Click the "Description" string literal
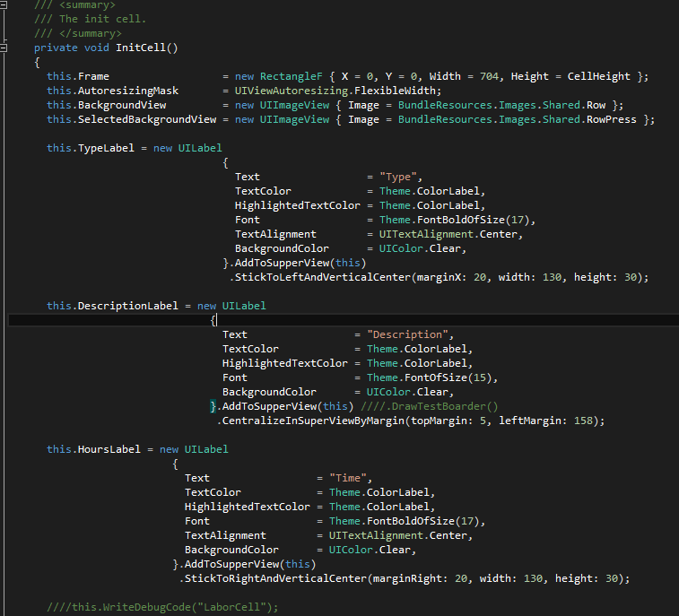 407,334
